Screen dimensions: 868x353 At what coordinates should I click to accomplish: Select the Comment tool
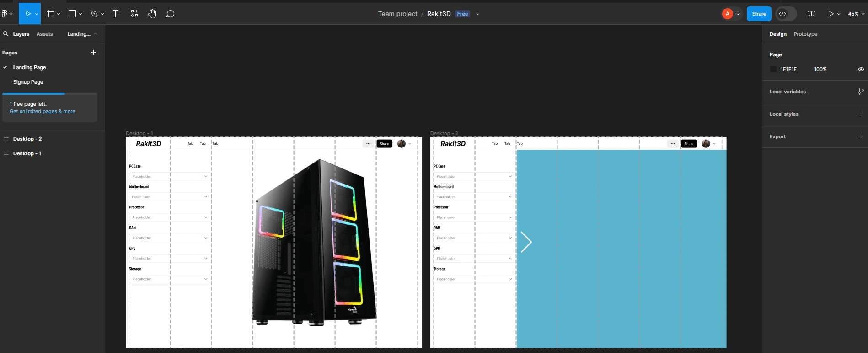[x=170, y=14]
